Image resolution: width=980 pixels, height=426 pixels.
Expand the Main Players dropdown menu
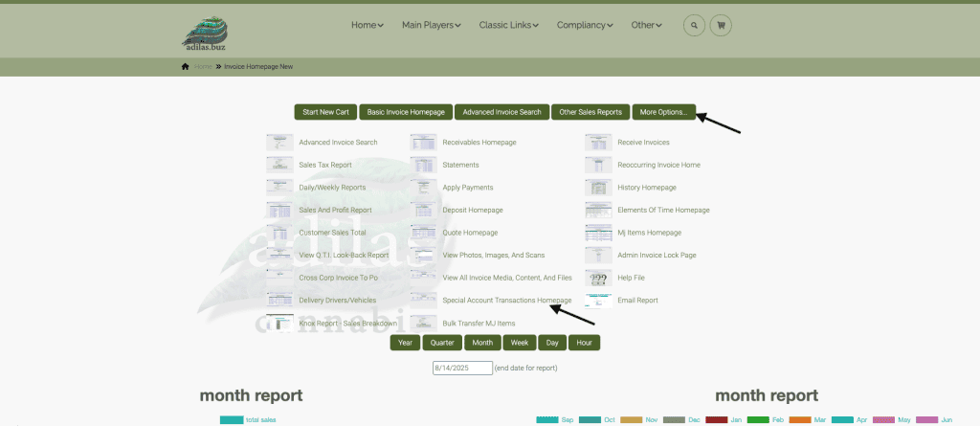click(432, 25)
